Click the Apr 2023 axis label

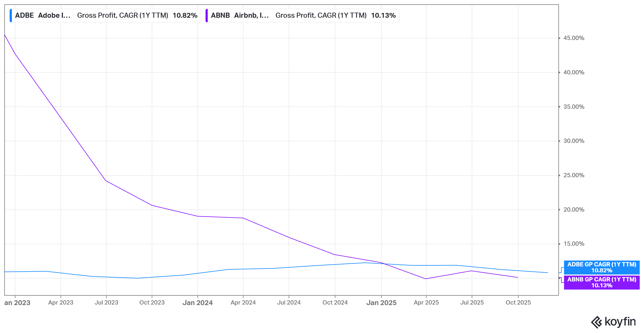point(61,303)
